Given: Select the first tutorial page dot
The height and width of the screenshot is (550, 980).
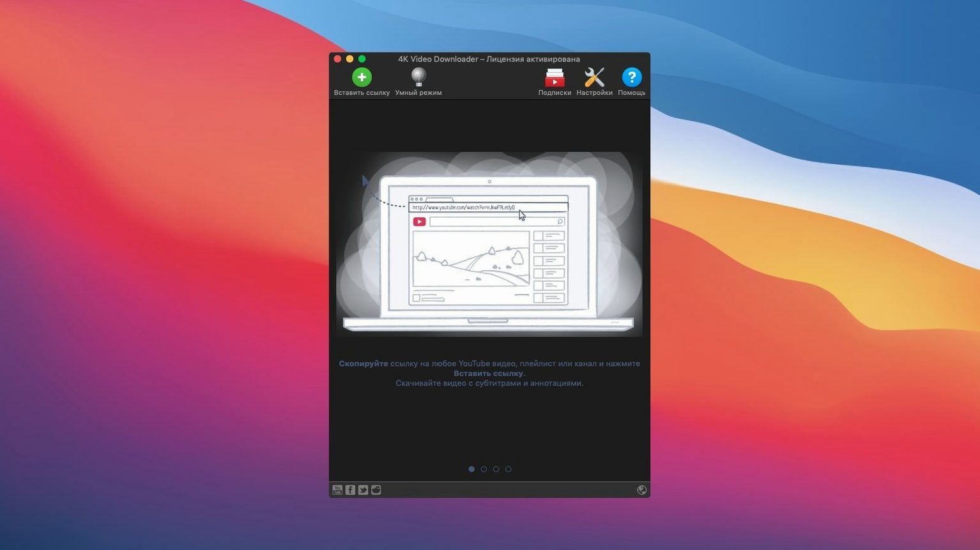Looking at the screenshot, I should click(471, 469).
